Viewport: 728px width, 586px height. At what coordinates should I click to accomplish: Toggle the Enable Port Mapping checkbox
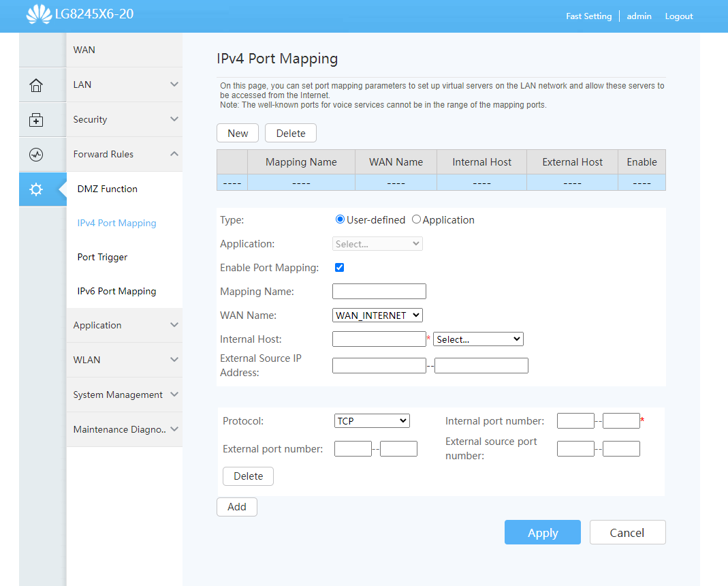pos(340,267)
